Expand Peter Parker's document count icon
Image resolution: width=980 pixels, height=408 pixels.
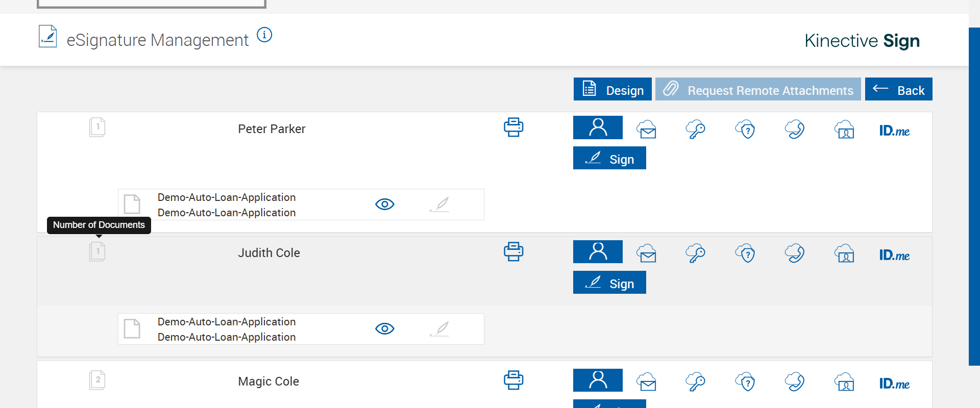(x=97, y=127)
